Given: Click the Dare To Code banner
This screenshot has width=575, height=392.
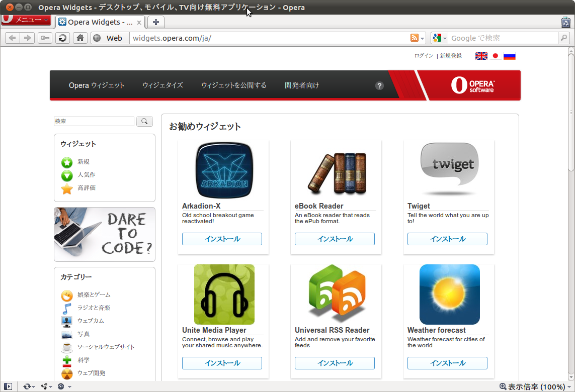Looking at the screenshot, I should [105, 235].
